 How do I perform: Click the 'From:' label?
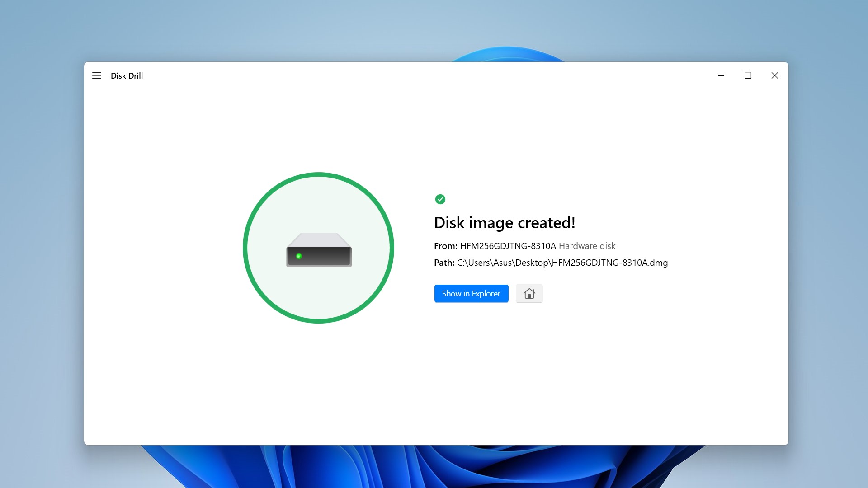(445, 246)
